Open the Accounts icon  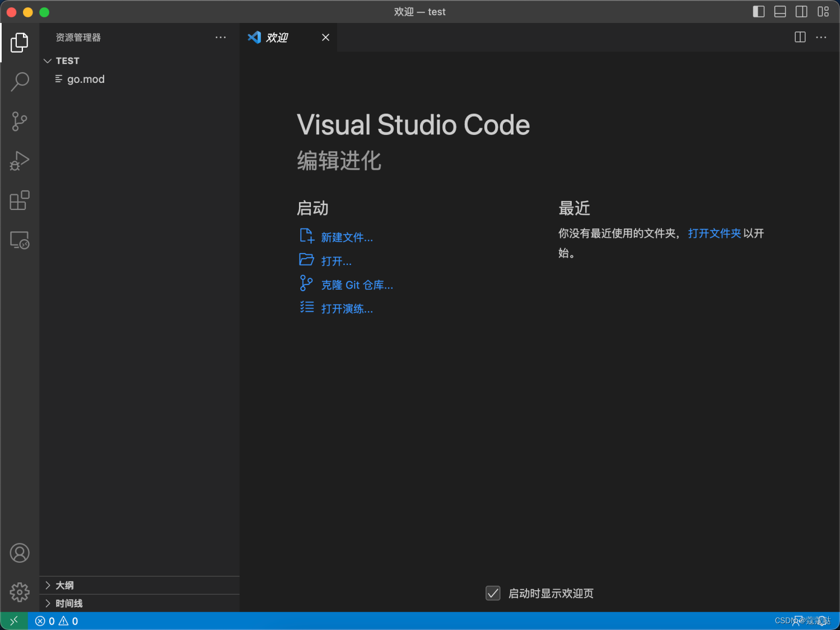point(20,553)
